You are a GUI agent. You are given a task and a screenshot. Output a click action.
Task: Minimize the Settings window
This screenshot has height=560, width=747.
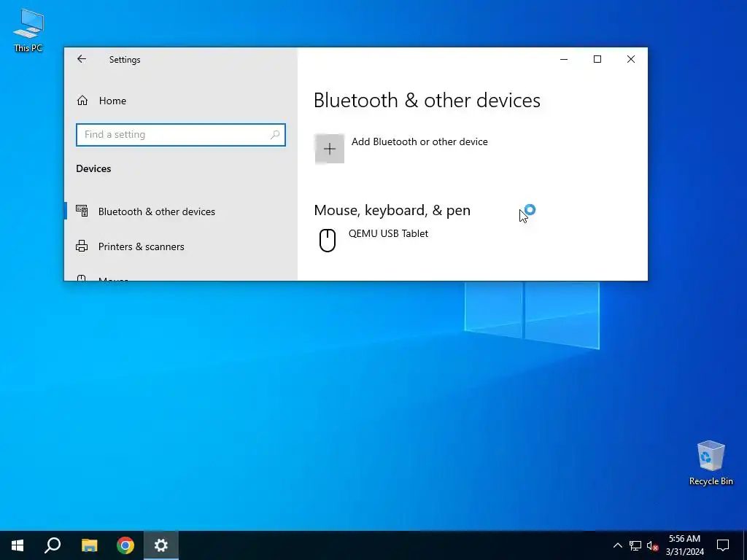[x=564, y=59]
